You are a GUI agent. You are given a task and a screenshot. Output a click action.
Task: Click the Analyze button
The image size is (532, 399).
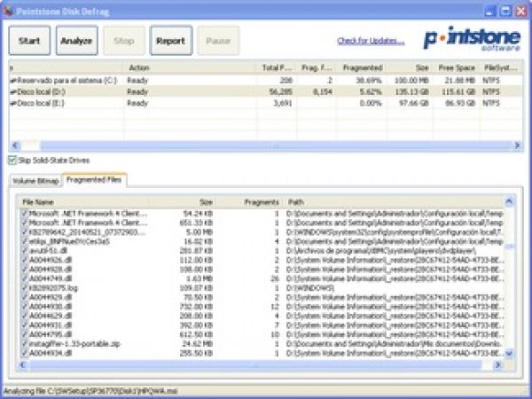pyautogui.click(x=77, y=41)
